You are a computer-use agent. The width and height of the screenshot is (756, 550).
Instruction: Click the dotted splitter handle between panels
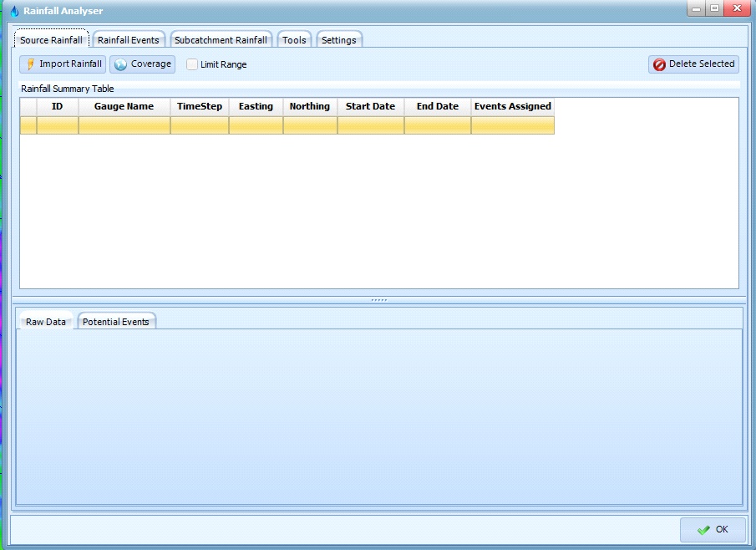[x=378, y=300]
